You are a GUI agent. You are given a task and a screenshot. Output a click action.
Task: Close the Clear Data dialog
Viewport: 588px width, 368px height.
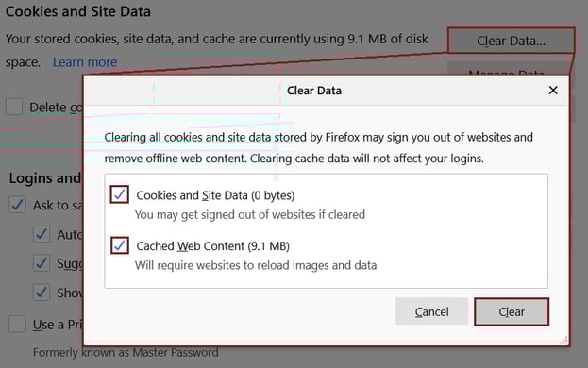(x=553, y=91)
